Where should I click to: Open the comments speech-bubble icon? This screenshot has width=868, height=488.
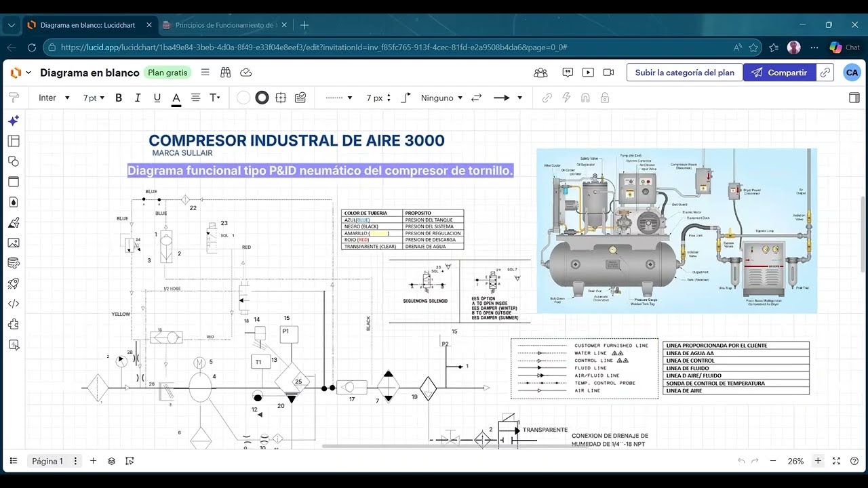568,73
